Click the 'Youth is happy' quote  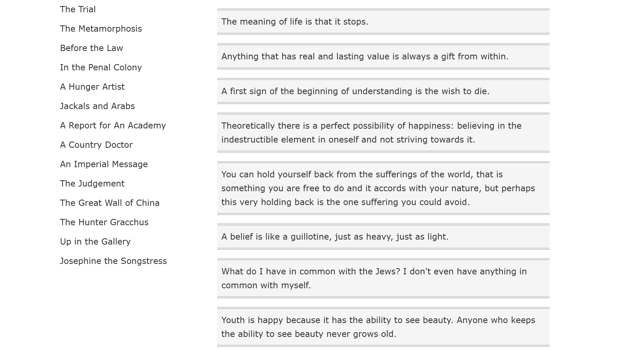coord(383,327)
